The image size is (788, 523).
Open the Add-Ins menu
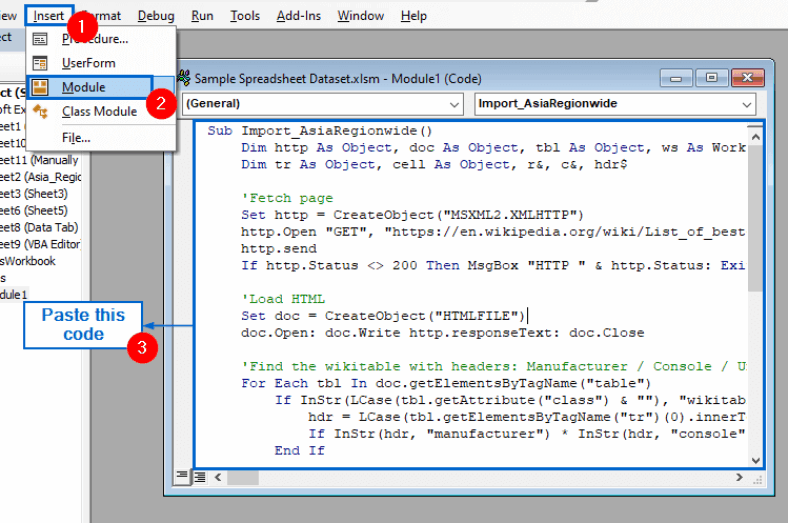click(x=299, y=16)
